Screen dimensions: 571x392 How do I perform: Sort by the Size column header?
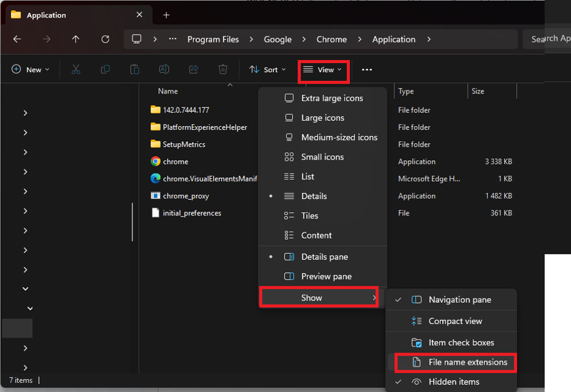478,91
